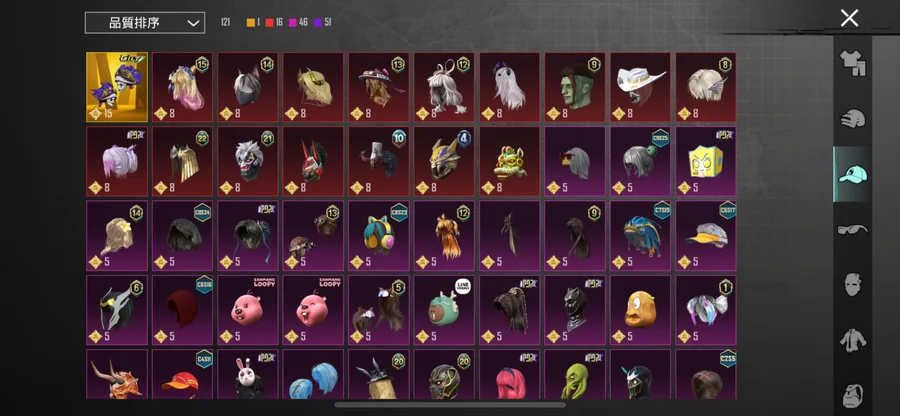Select the white cowboy hat item
Image resolution: width=900 pixels, height=416 pixels.
pos(641,87)
